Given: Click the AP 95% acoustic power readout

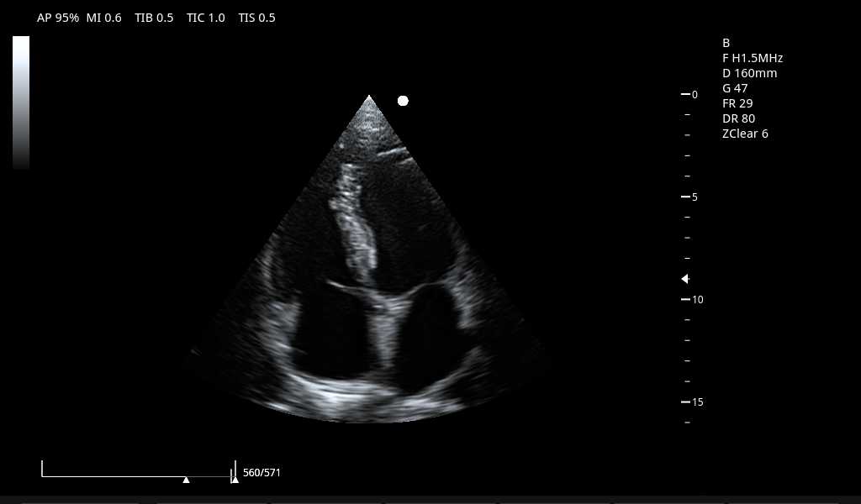Looking at the screenshot, I should click(x=58, y=18).
